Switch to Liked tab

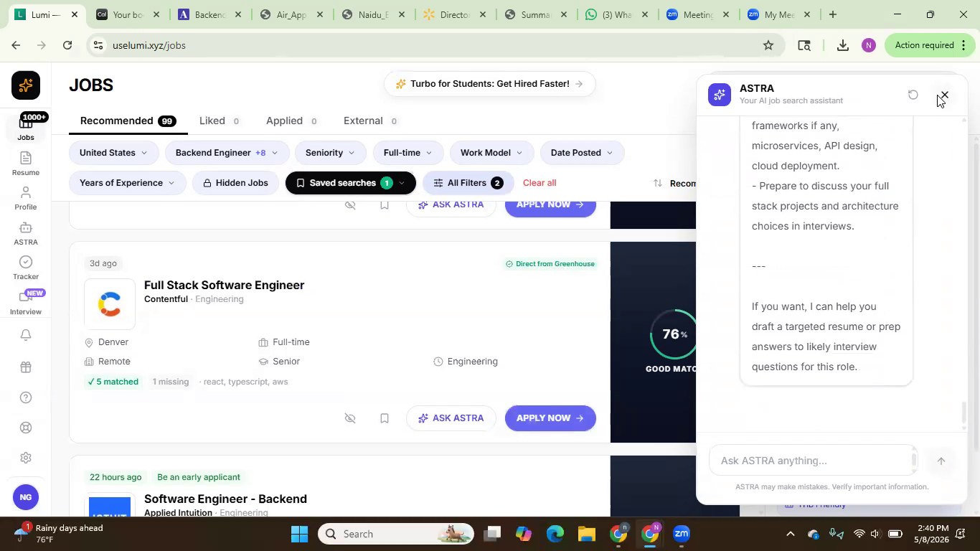click(x=219, y=121)
